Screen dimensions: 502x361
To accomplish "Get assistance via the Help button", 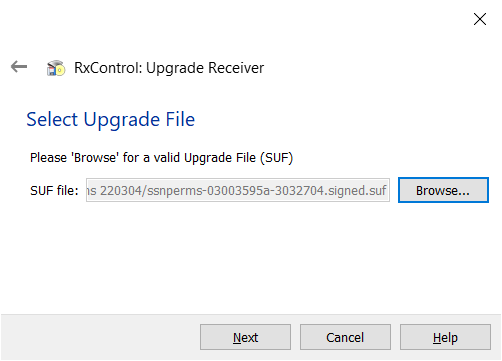I will (445, 337).
